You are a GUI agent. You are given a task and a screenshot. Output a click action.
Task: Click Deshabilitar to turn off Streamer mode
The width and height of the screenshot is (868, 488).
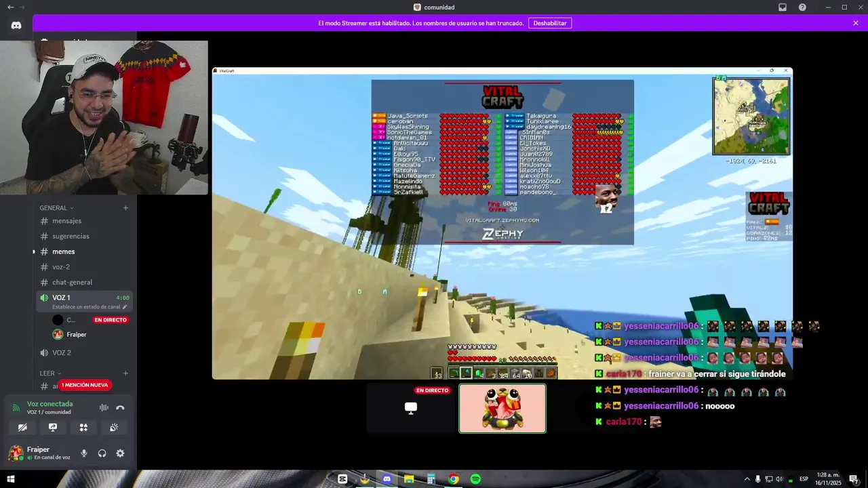[549, 23]
